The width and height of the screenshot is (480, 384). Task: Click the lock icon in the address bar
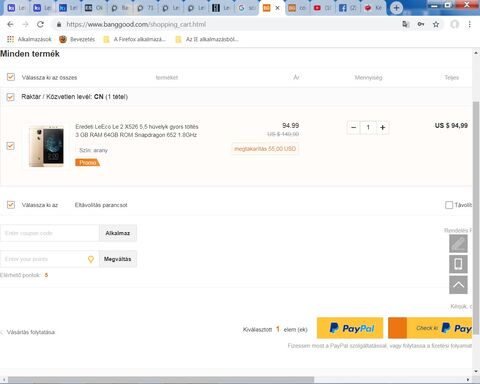59,24
